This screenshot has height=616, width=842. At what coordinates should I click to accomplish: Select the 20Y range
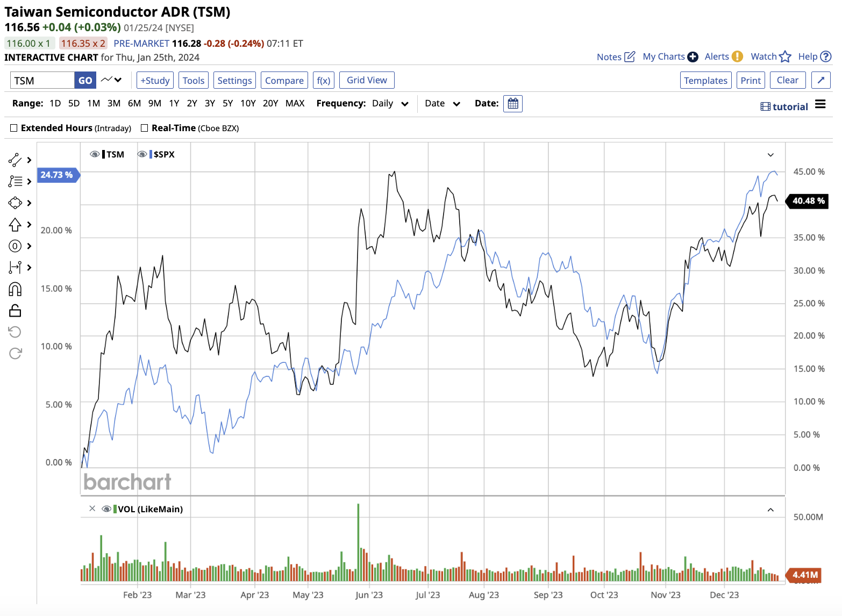[x=270, y=103]
